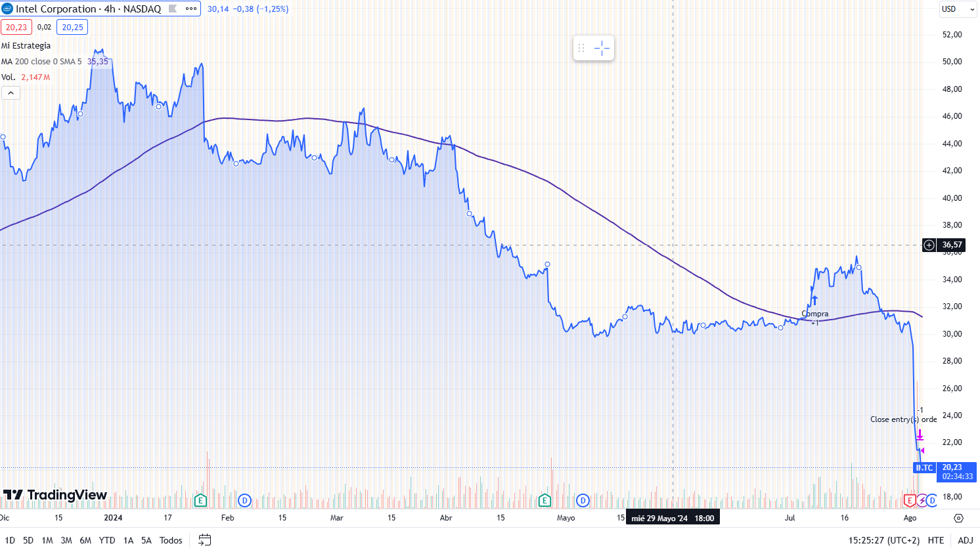
Task: Click the Vol. volume legend label
Action: (x=8, y=77)
